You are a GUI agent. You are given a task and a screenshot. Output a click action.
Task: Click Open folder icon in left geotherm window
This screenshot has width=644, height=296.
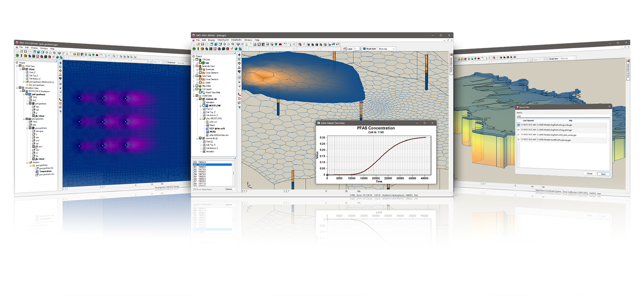click(21, 51)
